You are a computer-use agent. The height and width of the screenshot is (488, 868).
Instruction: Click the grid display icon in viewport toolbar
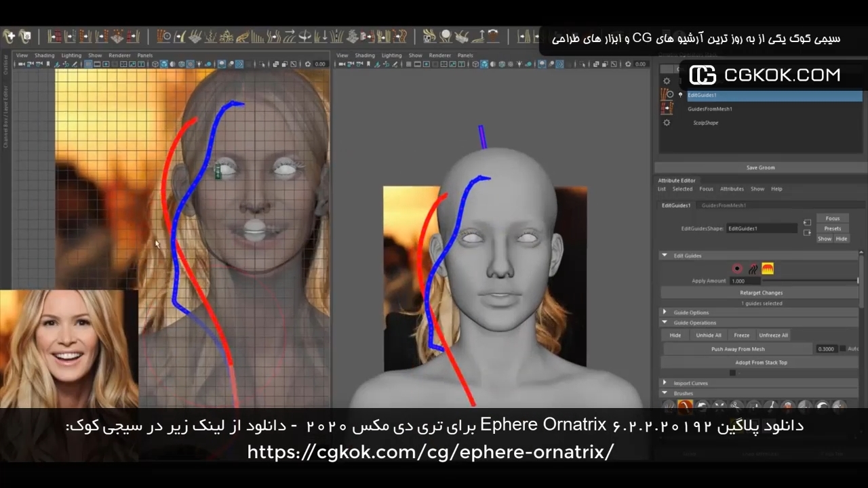88,63
